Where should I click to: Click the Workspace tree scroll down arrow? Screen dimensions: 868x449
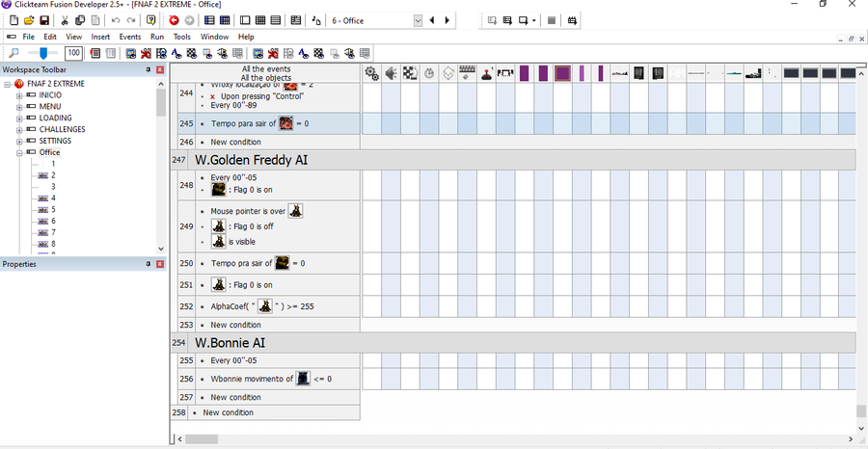pos(161,249)
